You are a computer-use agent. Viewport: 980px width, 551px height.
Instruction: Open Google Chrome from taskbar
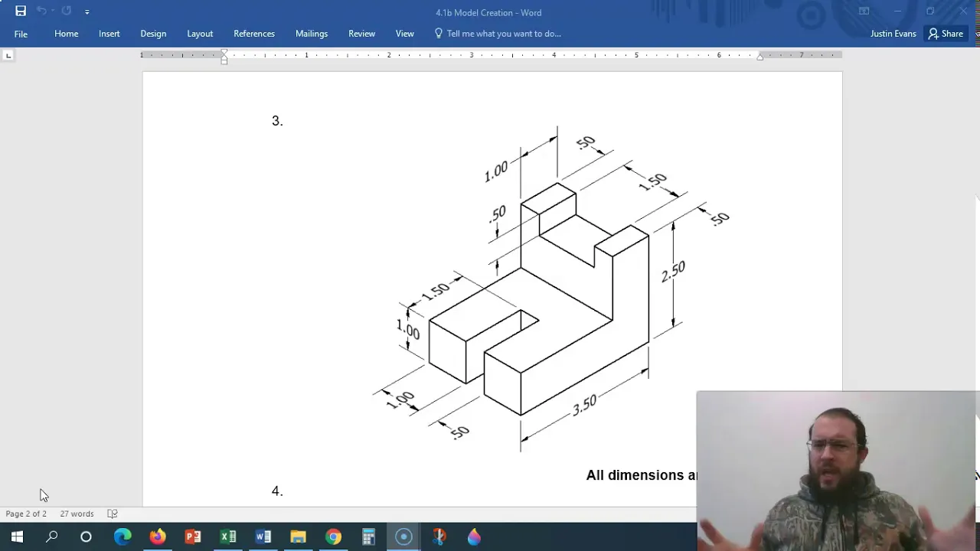[333, 536]
